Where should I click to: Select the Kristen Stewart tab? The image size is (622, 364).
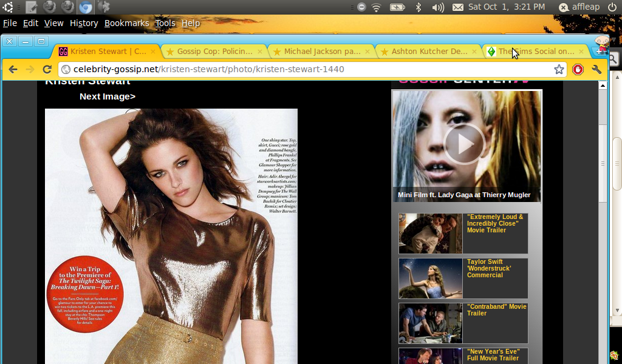[107, 52]
